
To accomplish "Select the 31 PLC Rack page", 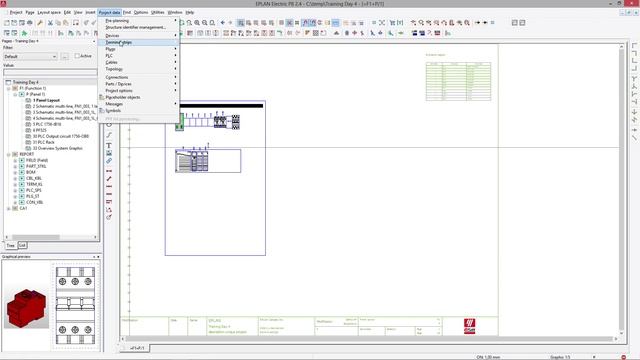I will click(44, 142).
